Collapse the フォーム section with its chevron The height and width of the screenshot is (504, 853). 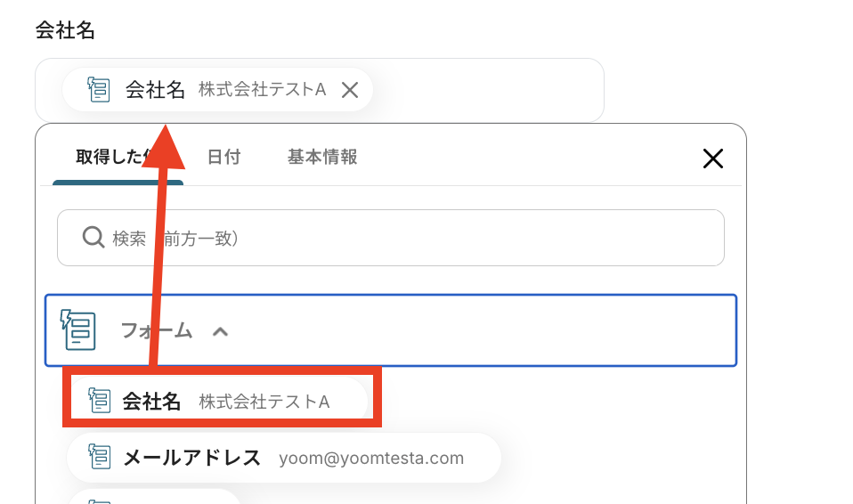[220, 331]
